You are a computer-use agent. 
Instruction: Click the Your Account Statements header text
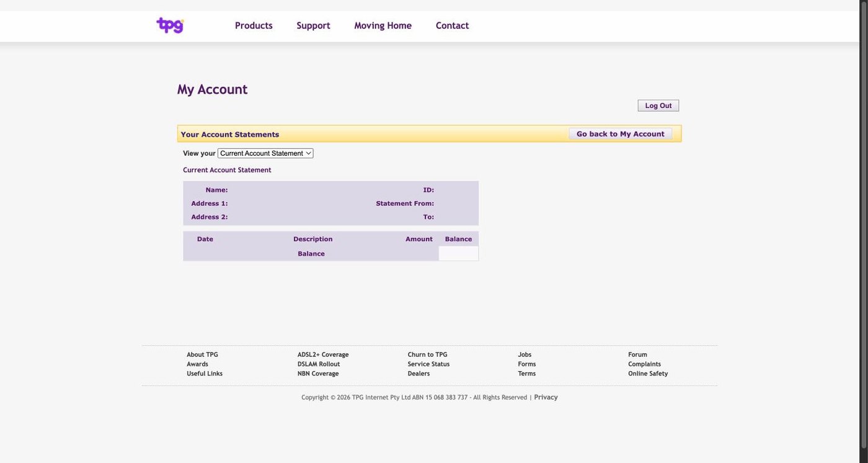(230, 134)
